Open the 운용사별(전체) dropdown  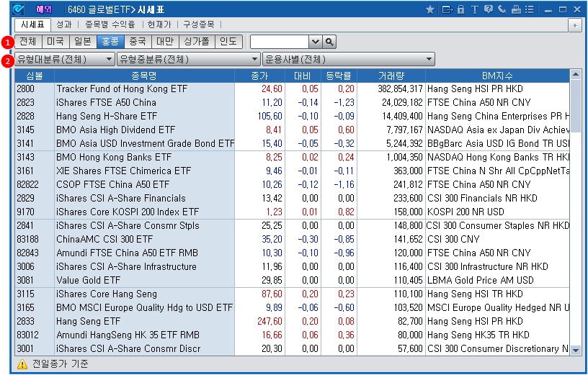pos(348,59)
